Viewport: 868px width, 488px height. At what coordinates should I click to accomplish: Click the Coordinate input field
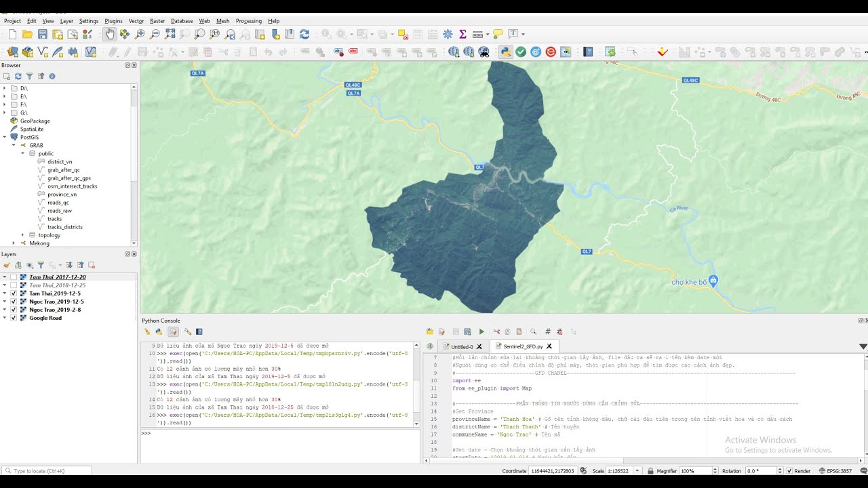[x=553, y=471]
